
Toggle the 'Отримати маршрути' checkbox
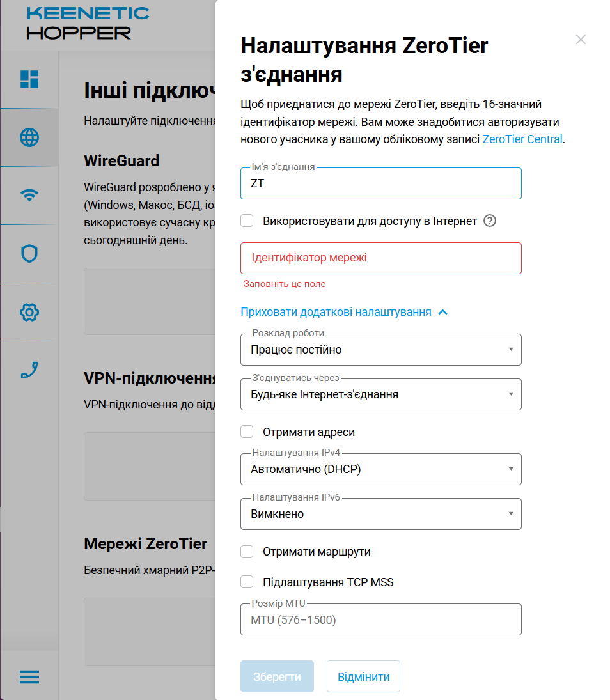[247, 552]
